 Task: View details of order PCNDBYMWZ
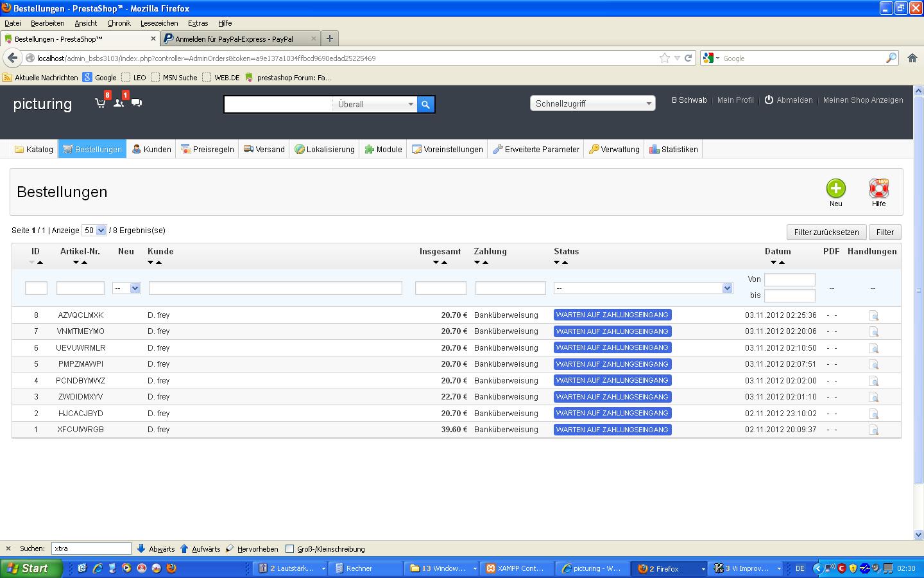[x=873, y=381]
